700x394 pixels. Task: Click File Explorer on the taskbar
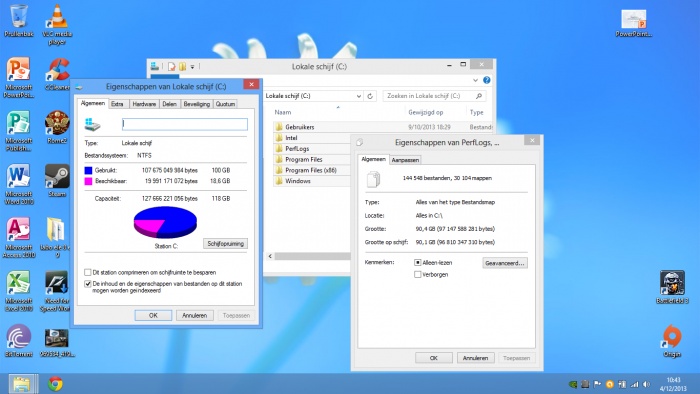pos(23,384)
